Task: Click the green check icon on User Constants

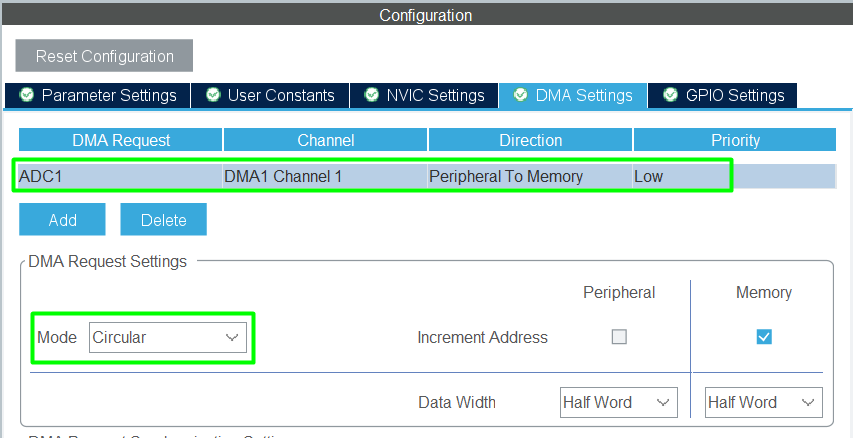Action: point(213,95)
